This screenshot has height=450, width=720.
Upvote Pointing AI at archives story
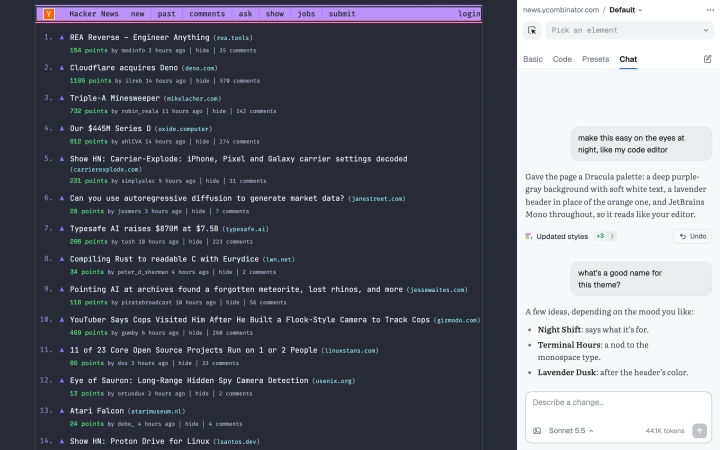(62, 289)
